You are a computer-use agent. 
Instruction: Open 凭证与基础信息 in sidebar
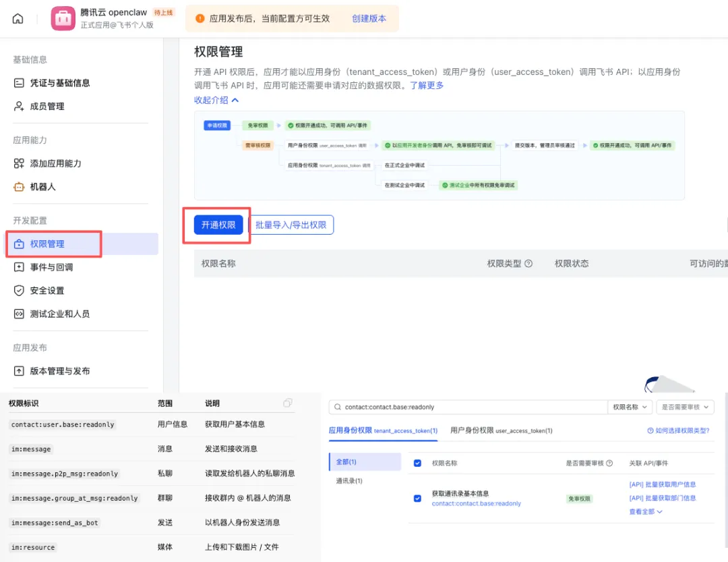tap(59, 83)
